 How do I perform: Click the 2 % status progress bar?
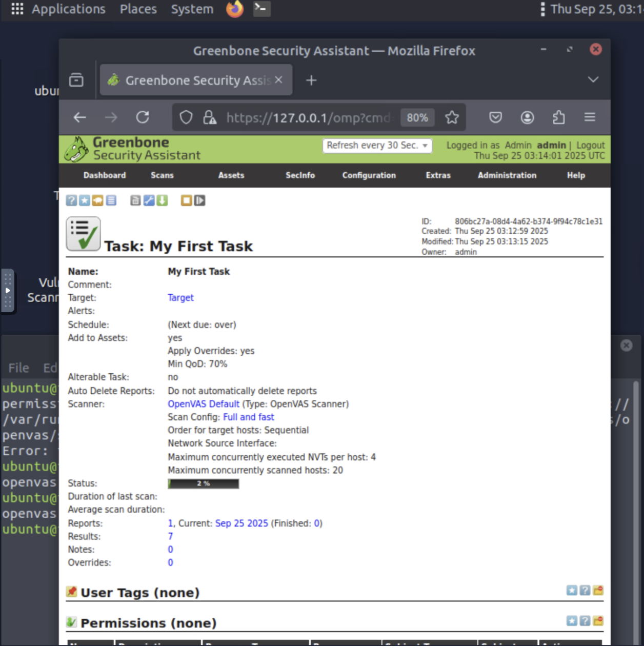204,483
